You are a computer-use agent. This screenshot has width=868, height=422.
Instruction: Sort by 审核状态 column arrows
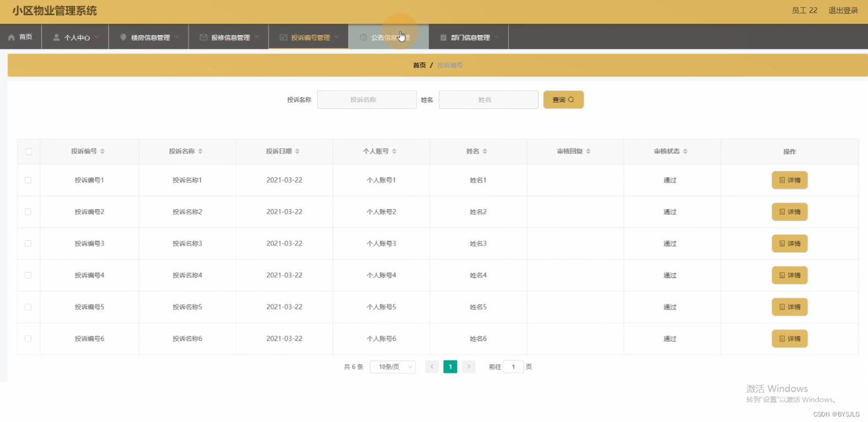pos(685,151)
